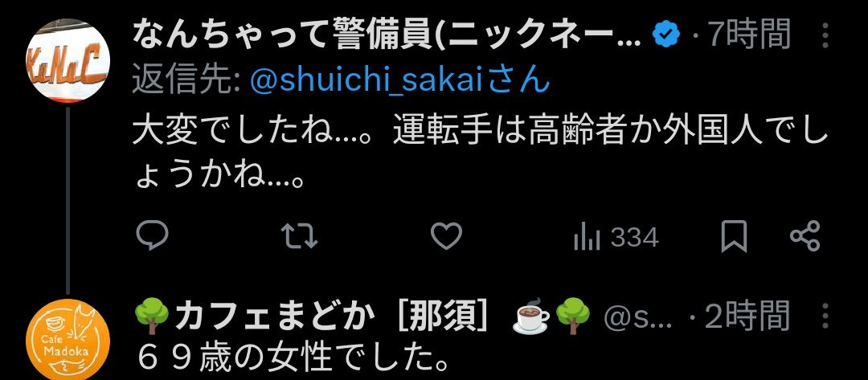Open more options for the first tweet
The width and height of the screenshot is (868, 380).
[x=825, y=36]
